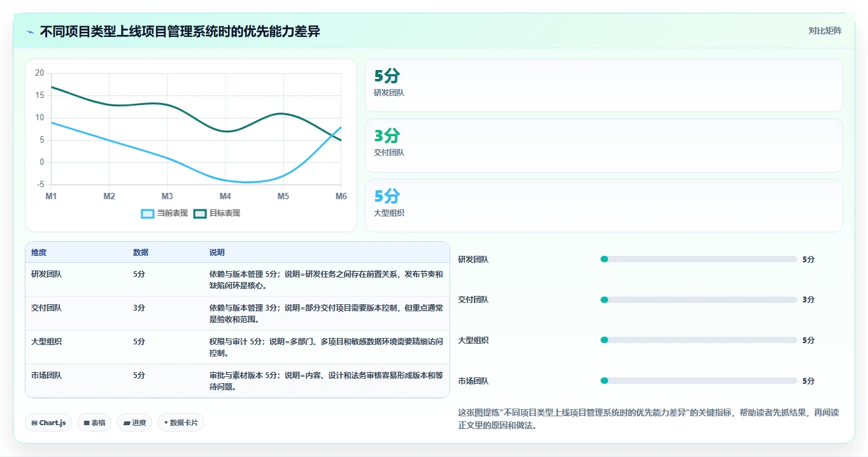Screen dimensions: 868x457
Task: Click the lightning icon beside the title
Action: pyautogui.click(x=31, y=31)
